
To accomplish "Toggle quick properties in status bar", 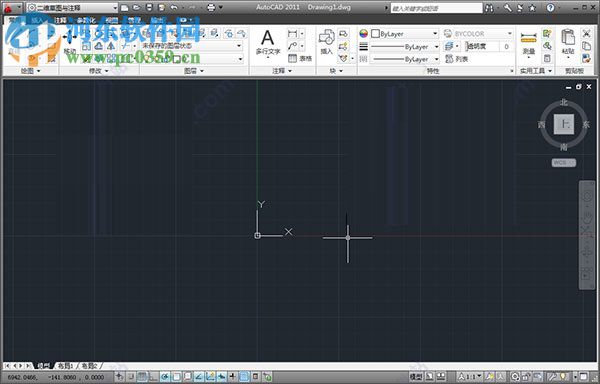I will pos(256,377).
